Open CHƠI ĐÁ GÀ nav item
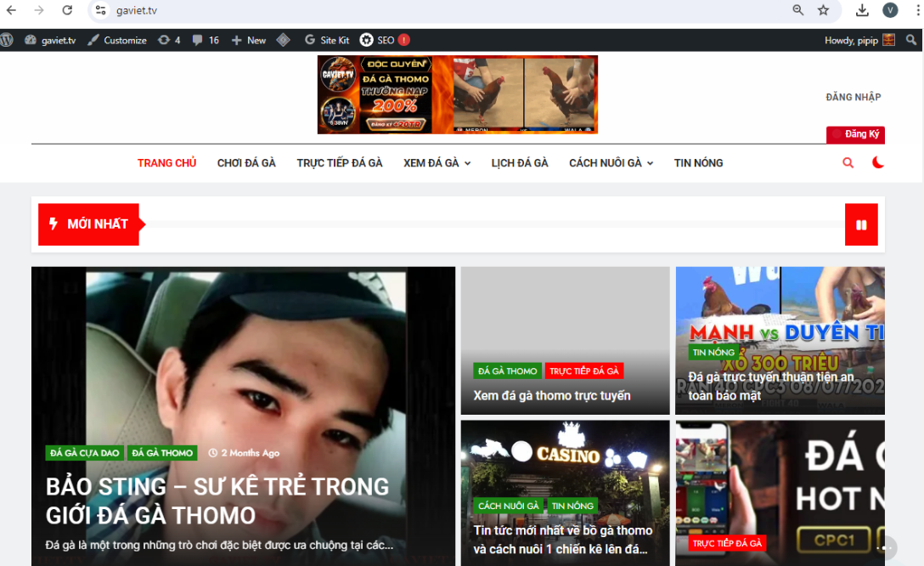Viewport: 924px width, 566px height. [246, 162]
